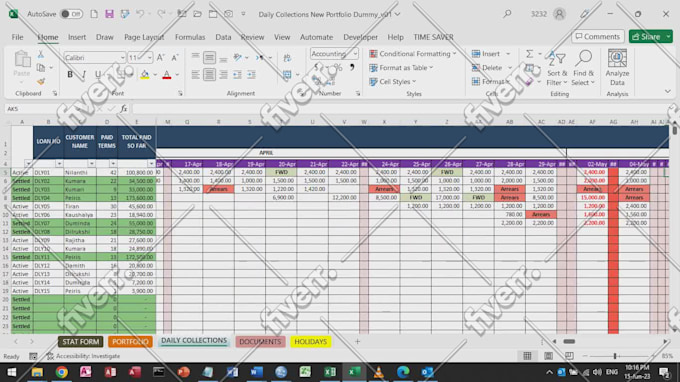Screen dimensions: 680x382
Task: Open the search magnifier in title bar
Action: tap(507, 14)
